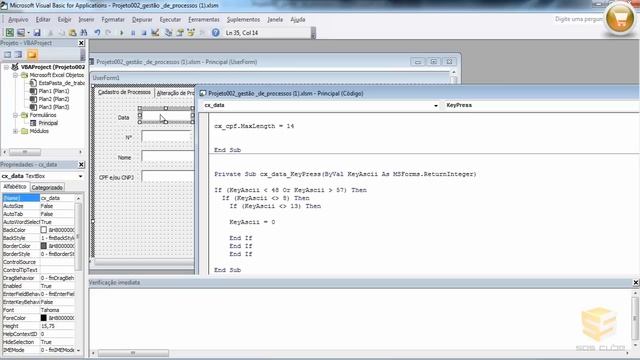This screenshot has height=360, width=640.
Task: Expand the Módulos folder
Action: (x=16, y=131)
